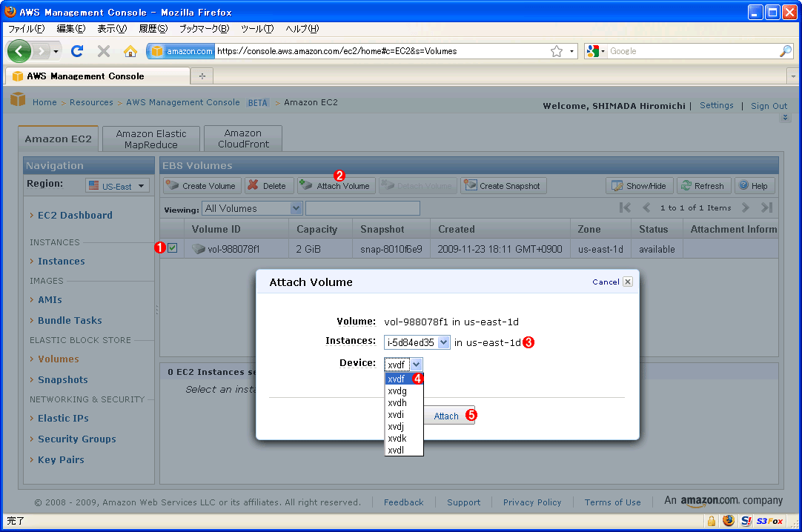Go to the browser home page icon
The height and width of the screenshot is (532, 802).
[130, 51]
